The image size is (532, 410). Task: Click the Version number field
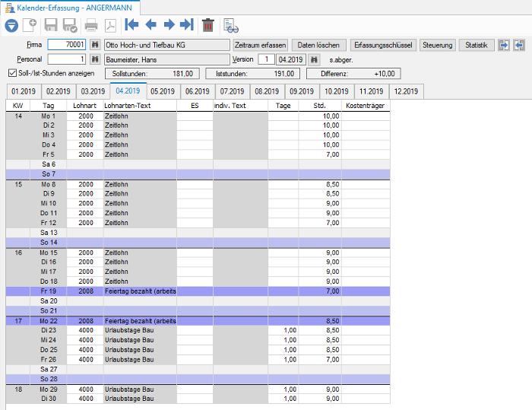click(x=266, y=59)
